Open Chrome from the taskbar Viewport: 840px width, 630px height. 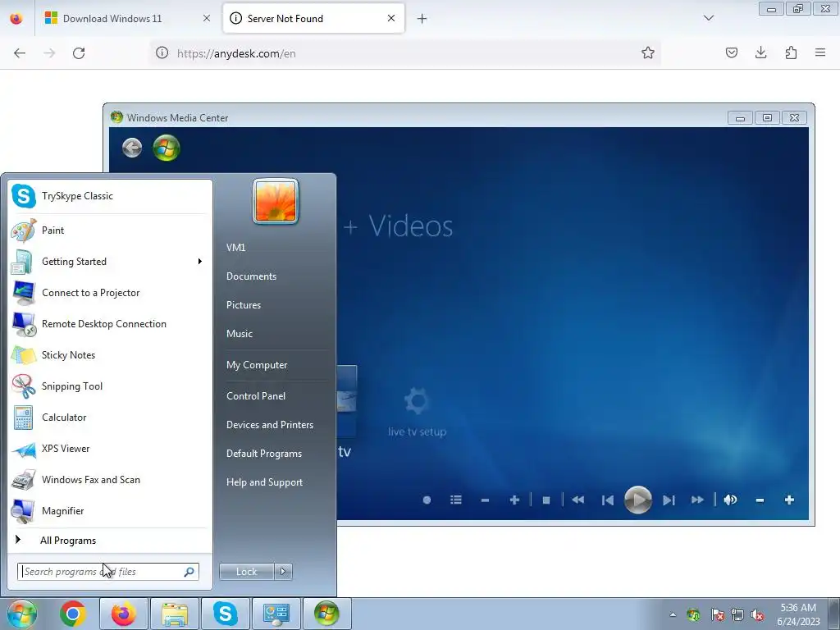coord(73,614)
